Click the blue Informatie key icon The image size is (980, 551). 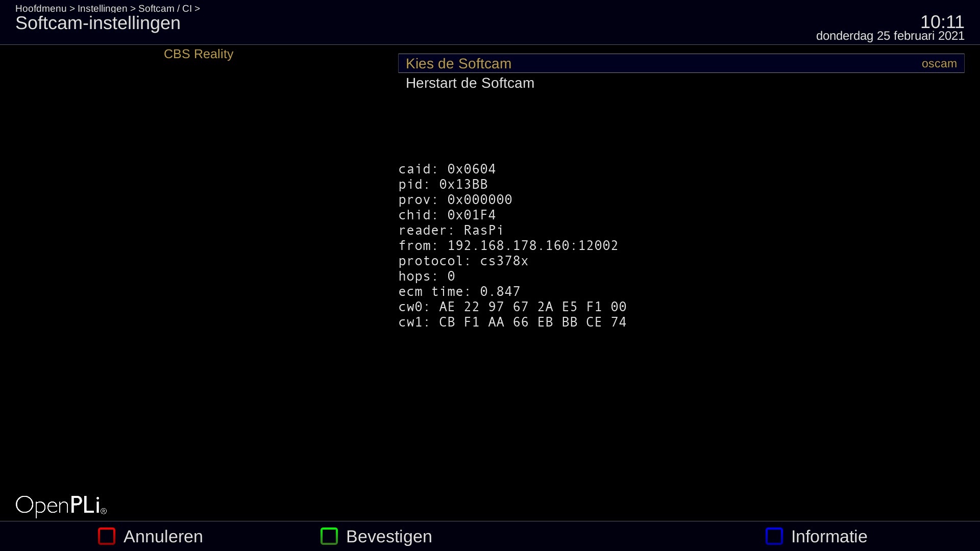pos(774,536)
